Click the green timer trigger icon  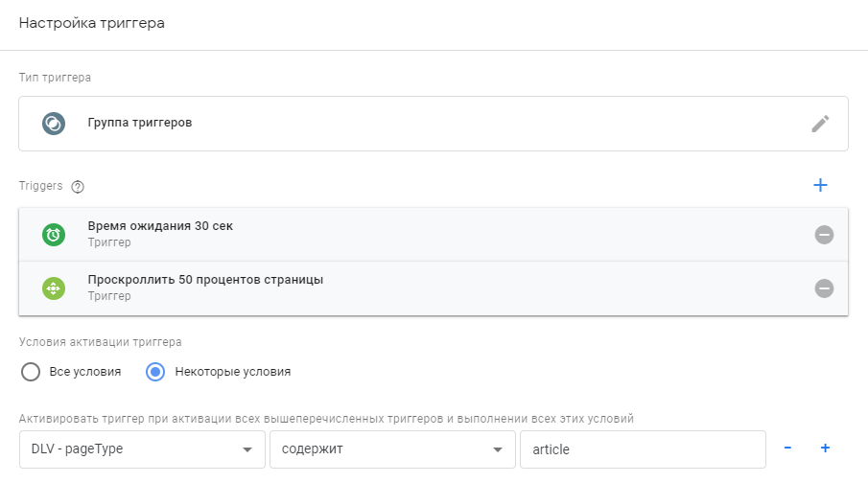click(54, 234)
